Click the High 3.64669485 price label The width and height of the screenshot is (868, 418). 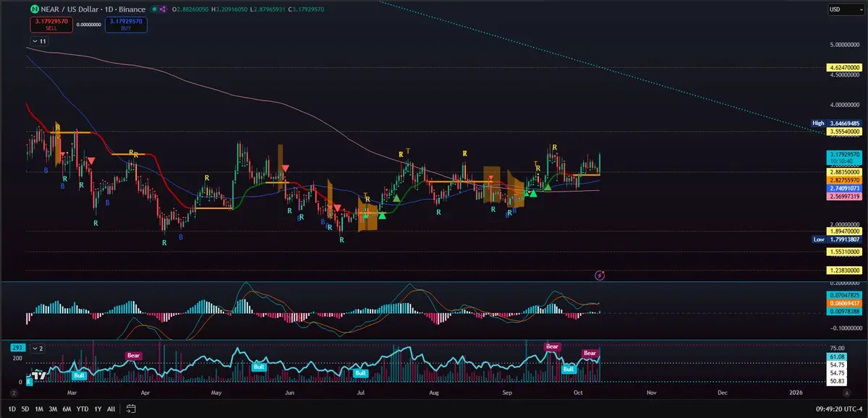click(x=836, y=123)
